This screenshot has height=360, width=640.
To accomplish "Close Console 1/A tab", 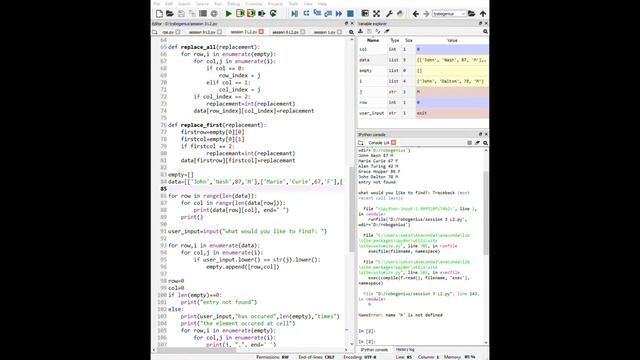I will pyautogui.click(x=393, y=142).
